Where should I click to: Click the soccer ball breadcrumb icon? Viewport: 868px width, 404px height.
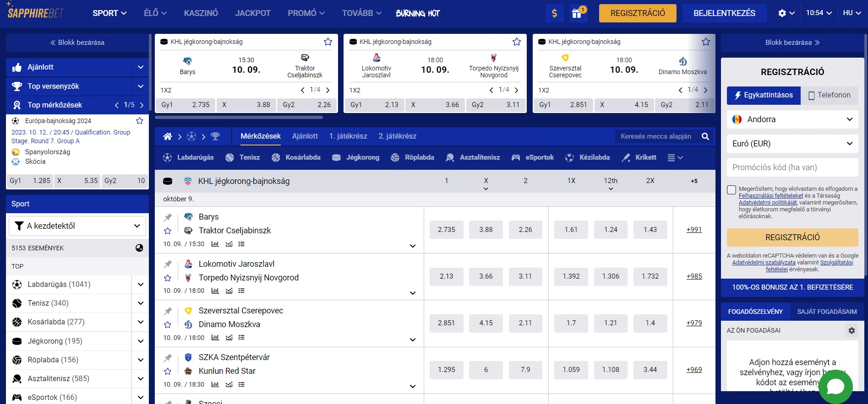191,136
